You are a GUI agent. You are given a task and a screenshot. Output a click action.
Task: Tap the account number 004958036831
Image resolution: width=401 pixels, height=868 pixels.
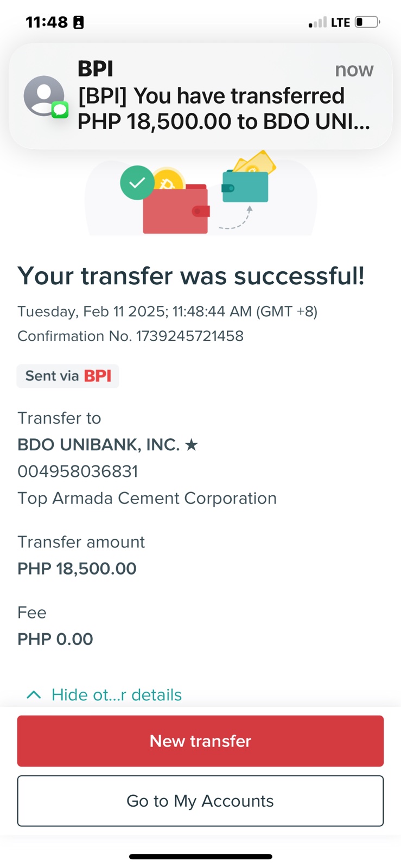pos(78,471)
